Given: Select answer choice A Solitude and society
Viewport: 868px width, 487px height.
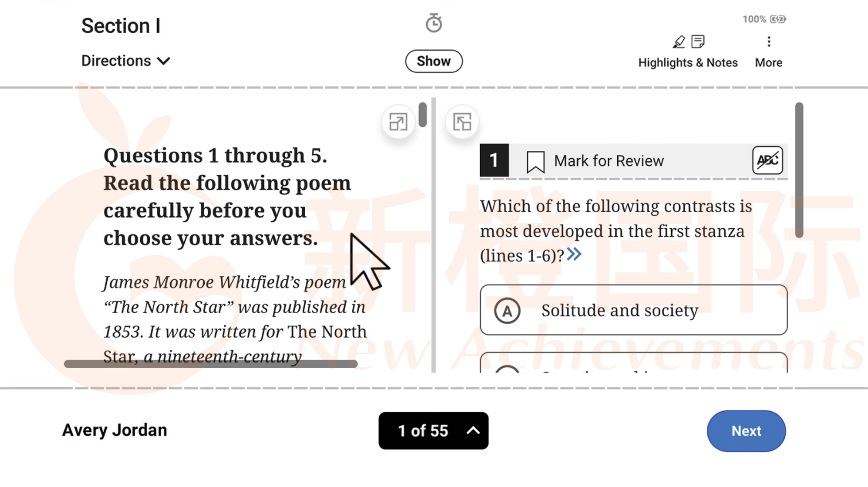Looking at the screenshot, I should 634,310.
